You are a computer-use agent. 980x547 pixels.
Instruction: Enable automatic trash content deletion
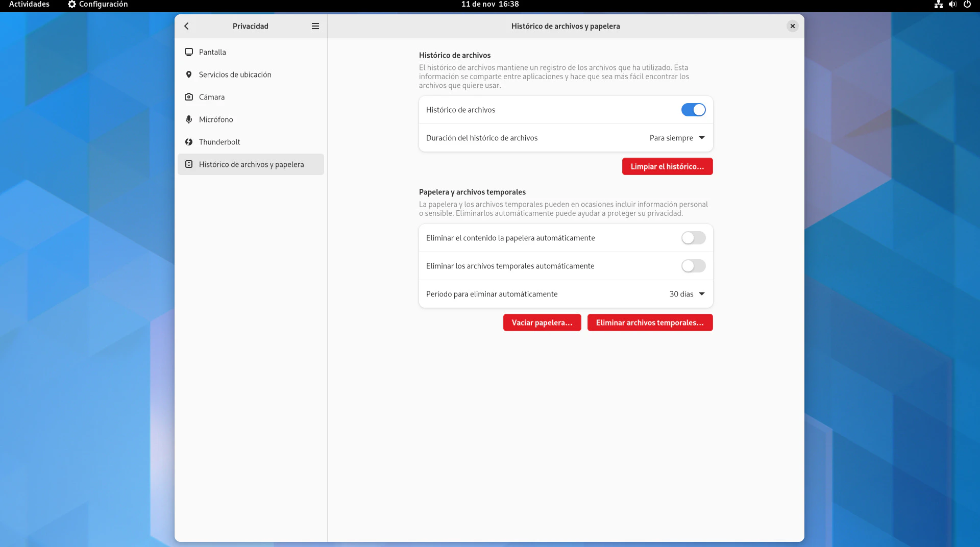click(693, 238)
